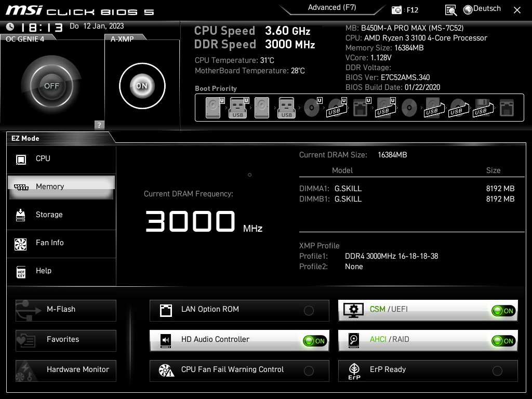Select the network boot icon without U badge
The image size is (532, 399).
pyautogui.click(x=507, y=108)
